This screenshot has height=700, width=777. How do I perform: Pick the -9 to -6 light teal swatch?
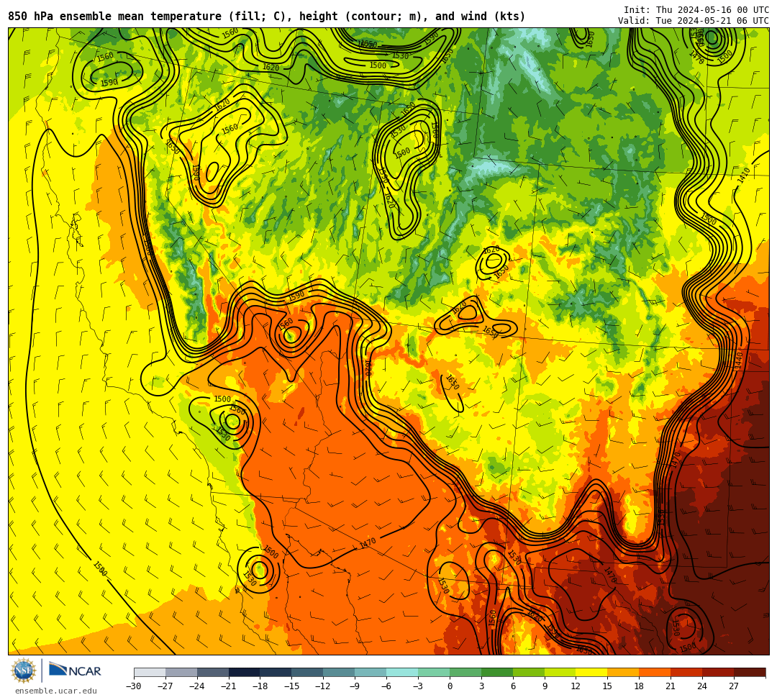[x=371, y=672]
